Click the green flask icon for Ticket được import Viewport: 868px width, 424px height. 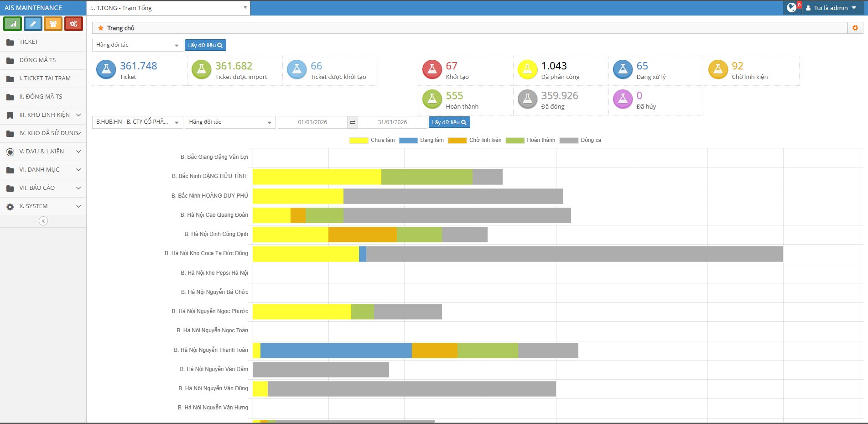[x=201, y=70]
